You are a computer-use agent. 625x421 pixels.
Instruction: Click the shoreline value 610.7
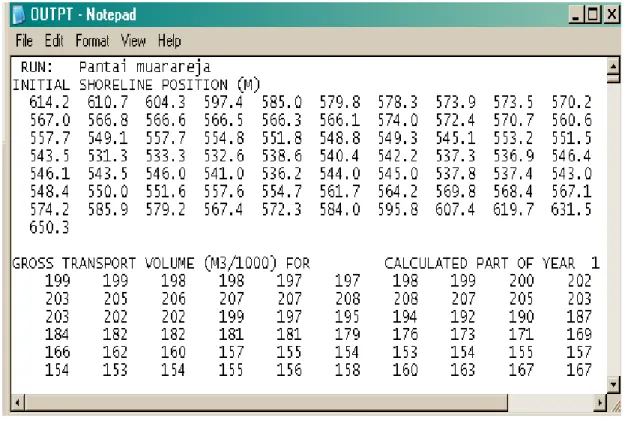pyautogui.click(x=108, y=102)
